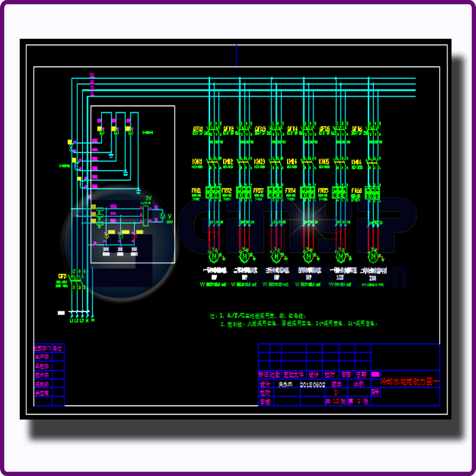The height and width of the screenshot is (476, 476).
Task: Select the FR03 thermal relay block
Action: coord(275,192)
